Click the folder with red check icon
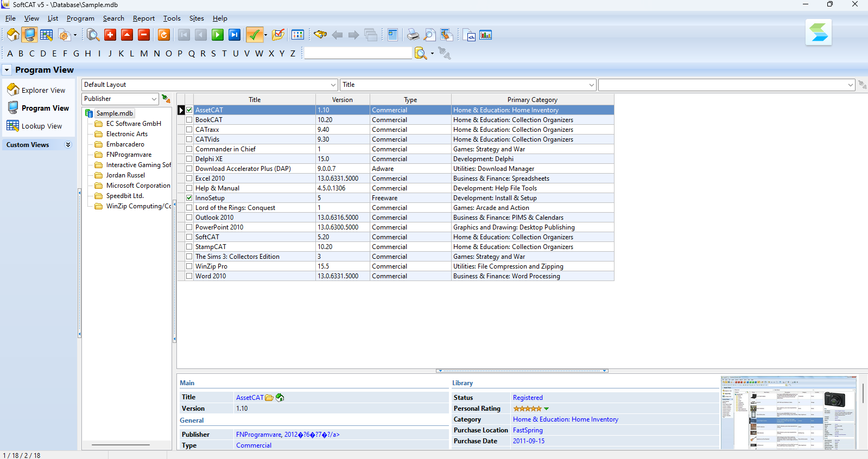The image size is (868, 459). pos(278,35)
